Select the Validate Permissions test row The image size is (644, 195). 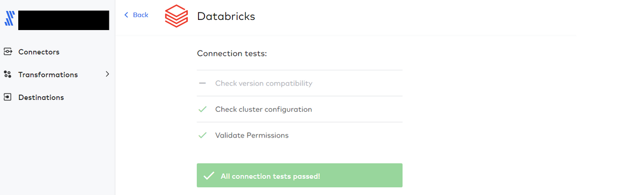[x=299, y=135]
